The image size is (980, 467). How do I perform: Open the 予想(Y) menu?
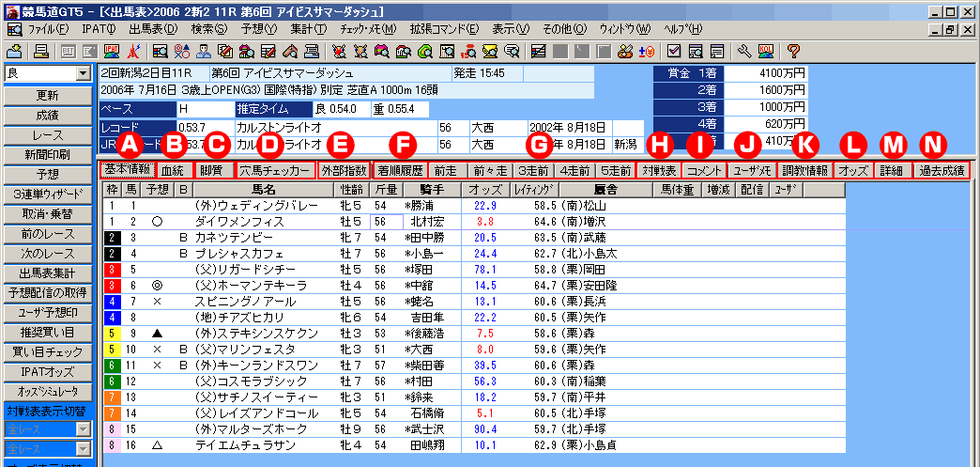pos(259,29)
